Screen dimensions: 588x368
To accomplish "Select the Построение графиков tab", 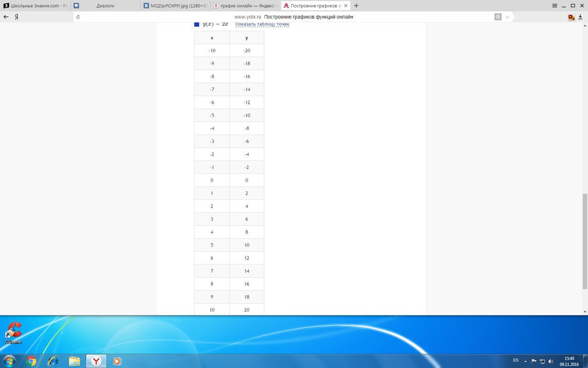I will click(x=315, y=6).
